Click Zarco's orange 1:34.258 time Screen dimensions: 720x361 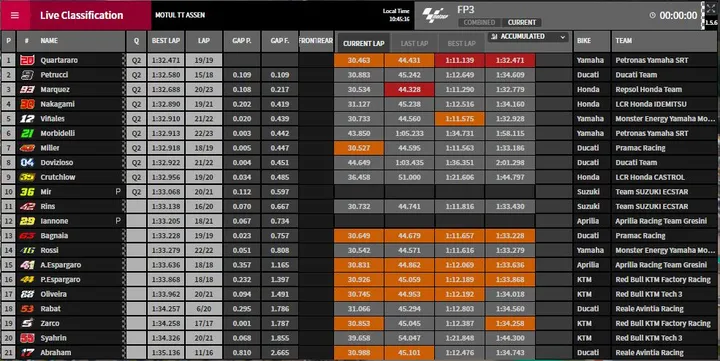510,324
